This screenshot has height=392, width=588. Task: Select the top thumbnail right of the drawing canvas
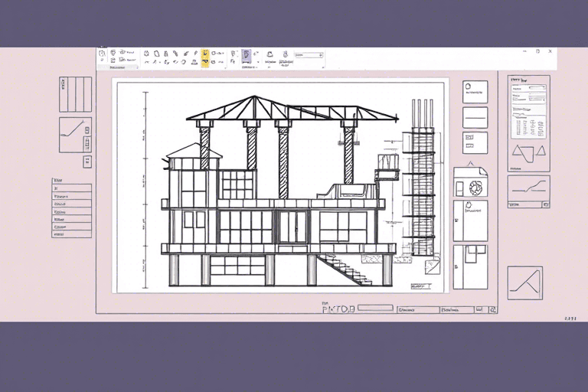(x=475, y=92)
